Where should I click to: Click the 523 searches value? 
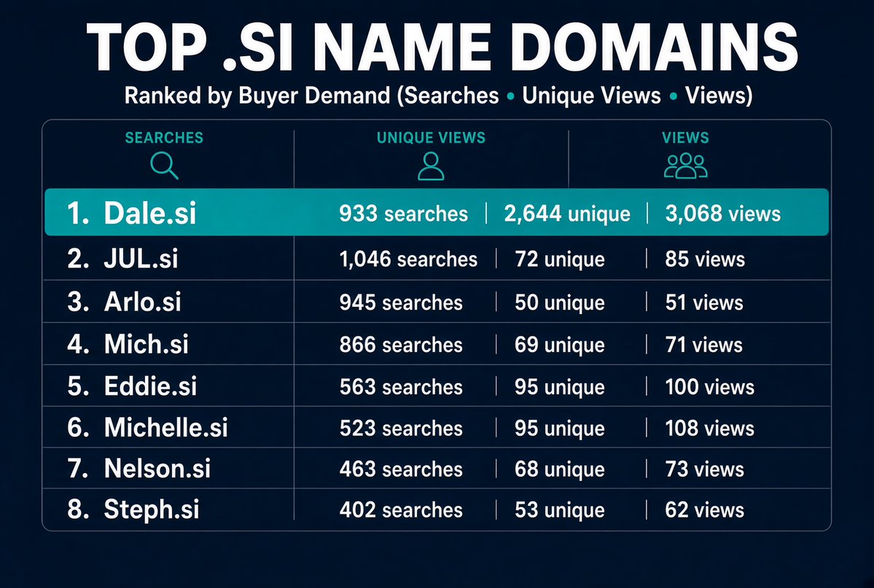point(401,428)
